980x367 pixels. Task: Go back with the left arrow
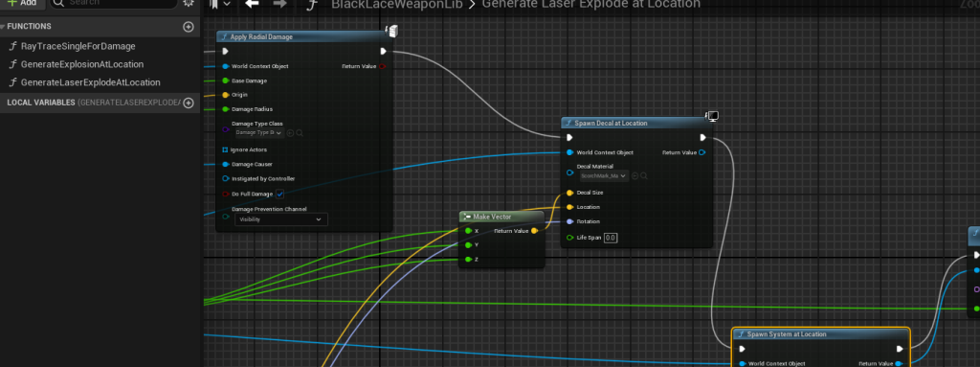click(252, 5)
